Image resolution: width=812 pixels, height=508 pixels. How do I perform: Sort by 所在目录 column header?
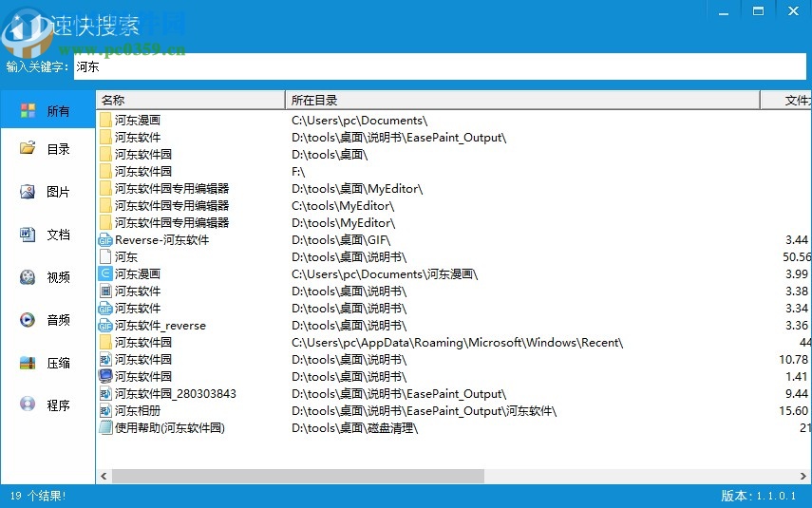[522, 100]
